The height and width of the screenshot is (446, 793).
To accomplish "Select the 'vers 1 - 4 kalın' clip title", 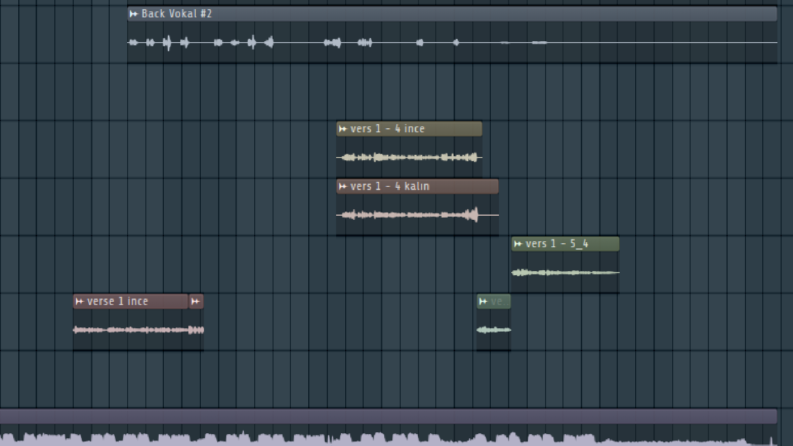I will click(x=389, y=187).
